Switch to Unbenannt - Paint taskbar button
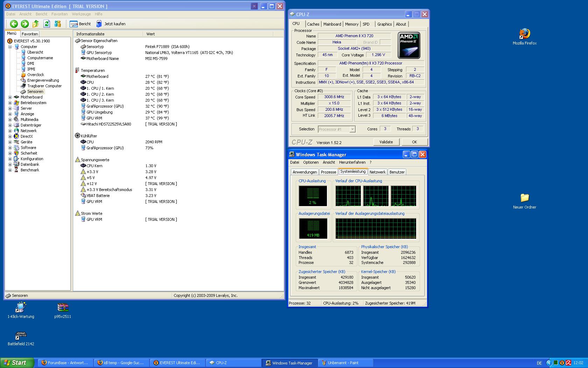Screen dimensions: 588x368 tap(345, 363)
